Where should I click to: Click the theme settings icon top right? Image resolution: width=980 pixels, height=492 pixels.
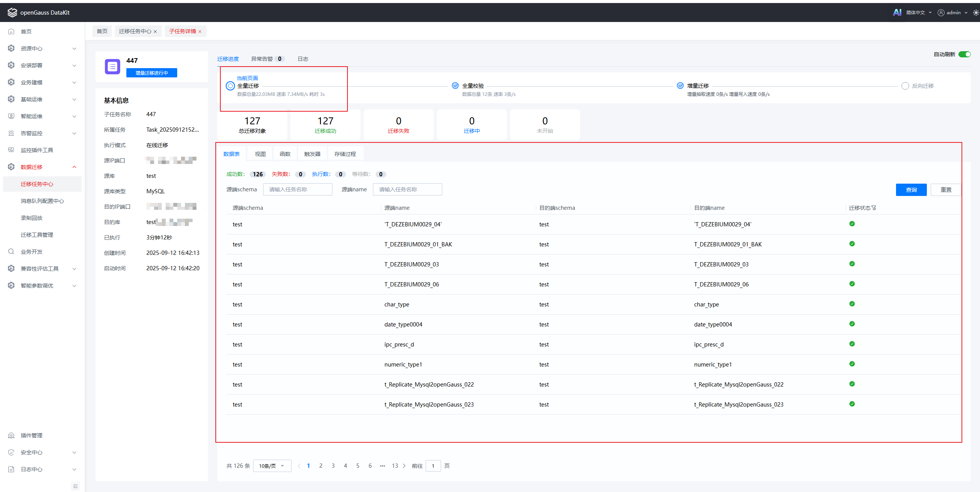pos(975,12)
